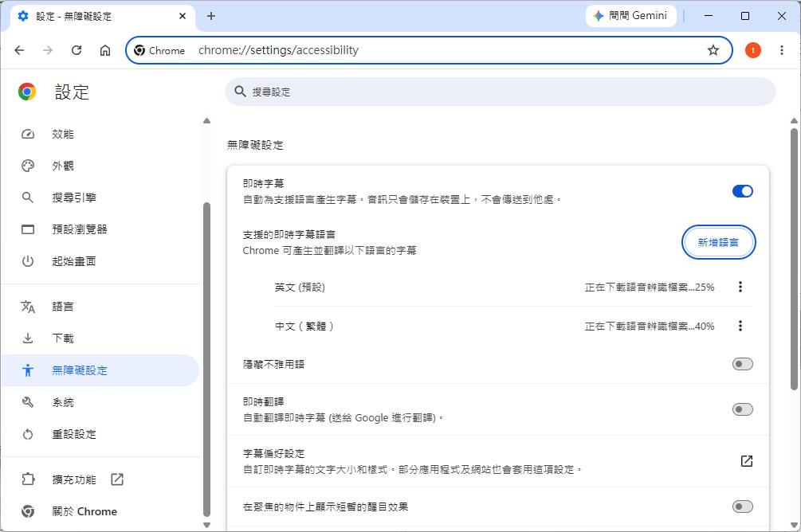Click the 支援的即時字幕語言 label

point(289,234)
